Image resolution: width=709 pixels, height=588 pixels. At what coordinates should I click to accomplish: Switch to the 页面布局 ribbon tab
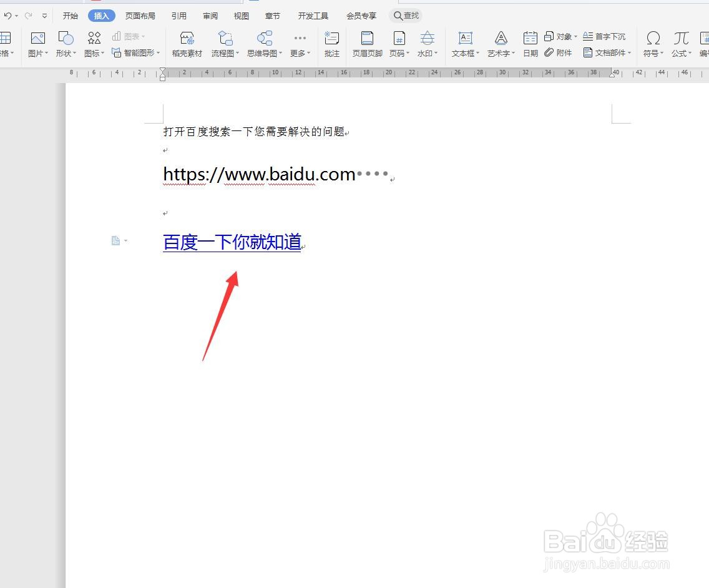pyautogui.click(x=140, y=15)
